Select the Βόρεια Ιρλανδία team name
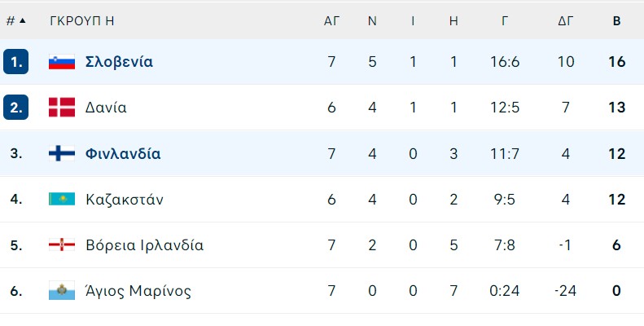Image resolution: width=644 pixels, height=326 pixels. coord(145,245)
